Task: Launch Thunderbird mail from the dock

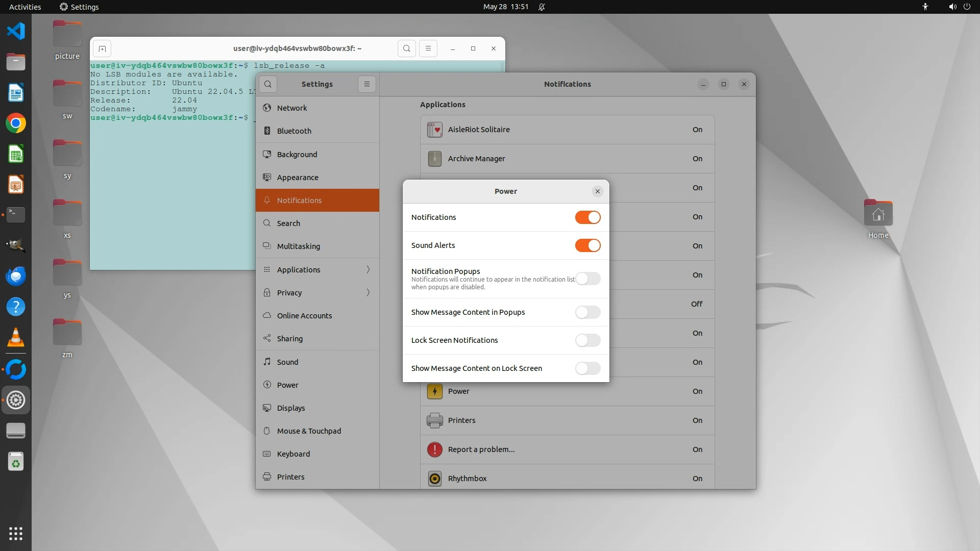Action: point(16,276)
